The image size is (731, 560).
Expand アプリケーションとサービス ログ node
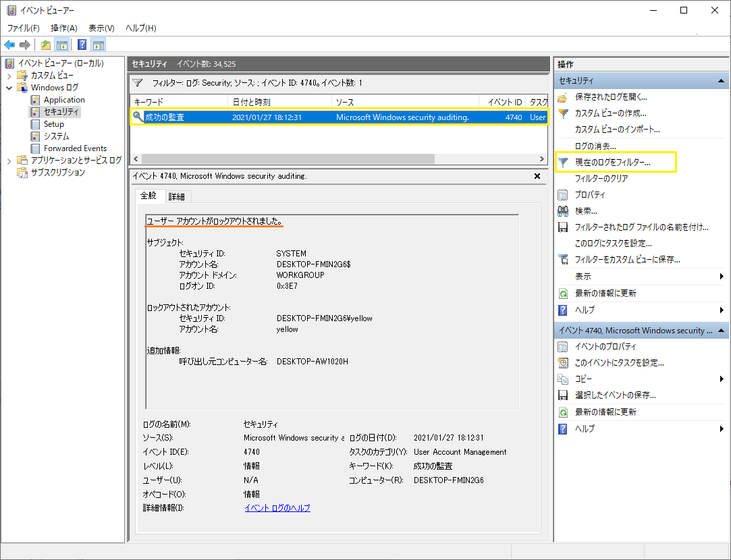click(x=11, y=161)
